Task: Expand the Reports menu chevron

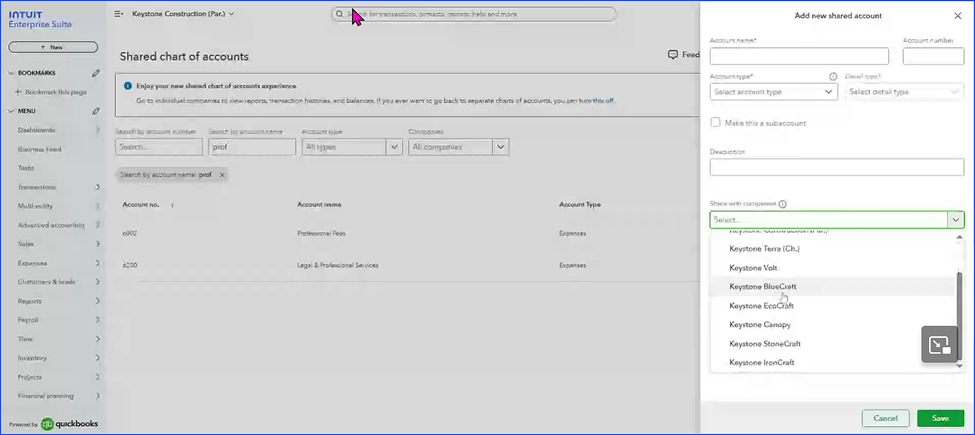Action: (x=98, y=301)
